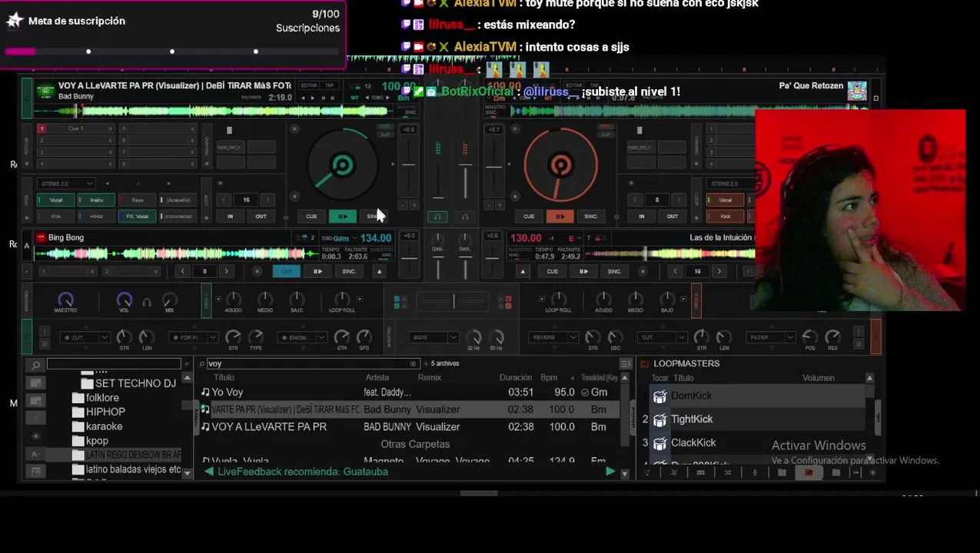Select the Yo Voy track row
This screenshot has width=980, height=553.
(409, 392)
